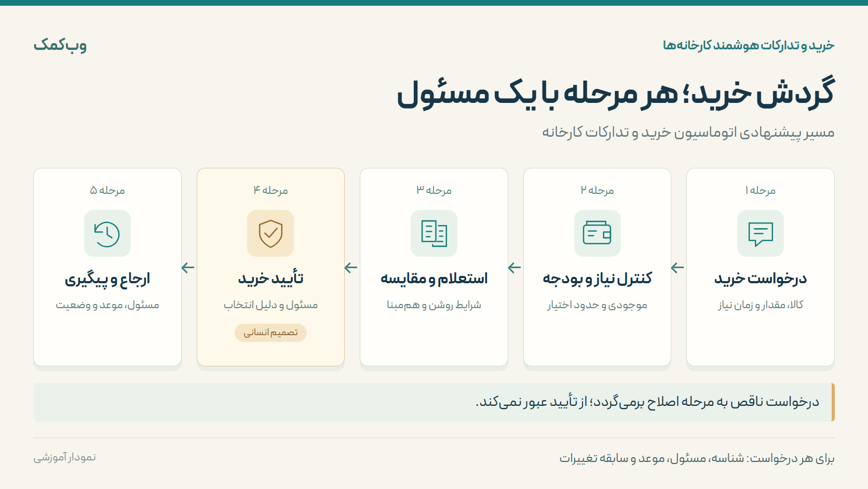
Task: Click the description 'کالا، مقدار و زمان نیاز'
Action: point(761,305)
